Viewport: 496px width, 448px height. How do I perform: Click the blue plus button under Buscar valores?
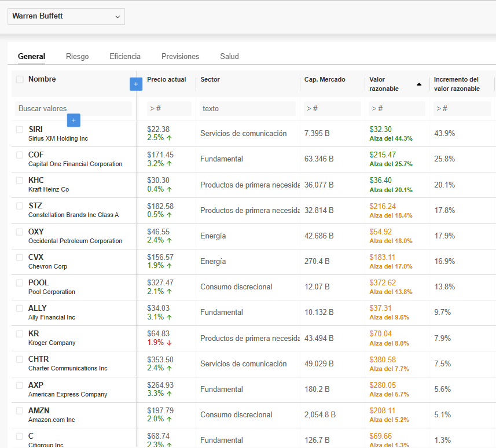(x=74, y=120)
